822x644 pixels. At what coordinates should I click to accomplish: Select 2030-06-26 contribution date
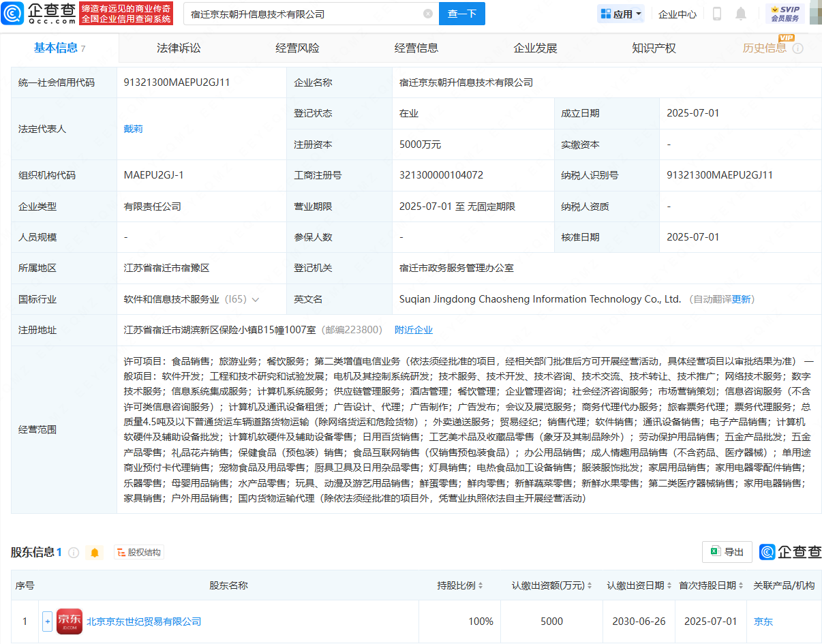click(x=639, y=622)
